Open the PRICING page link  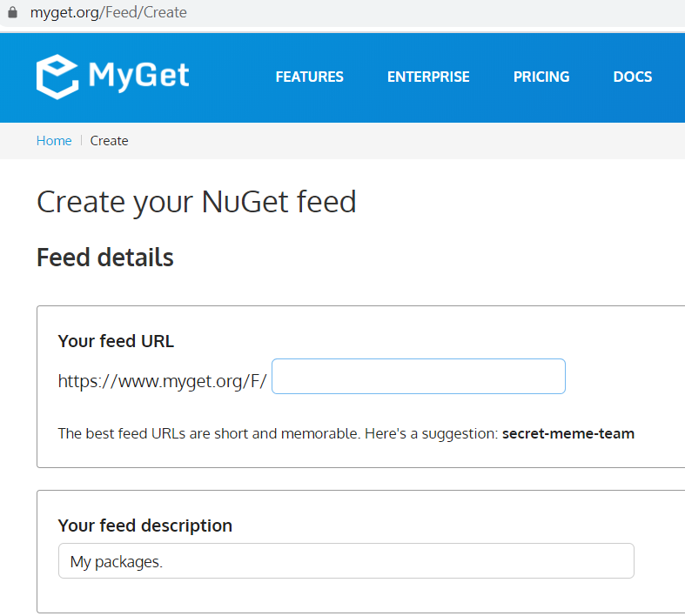pyautogui.click(x=541, y=77)
